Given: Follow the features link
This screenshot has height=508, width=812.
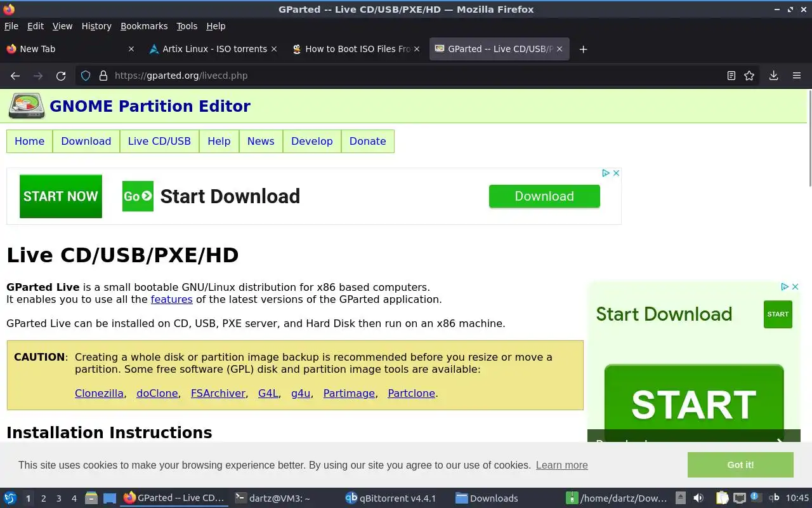Looking at the screenshot, I should (x=171, y=299).
